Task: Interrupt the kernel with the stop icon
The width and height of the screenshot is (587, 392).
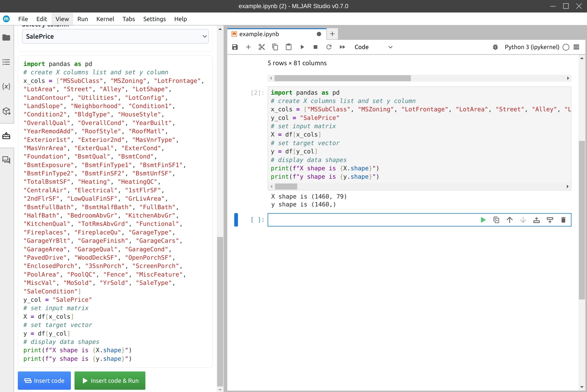Action: (x=315, y=47)
